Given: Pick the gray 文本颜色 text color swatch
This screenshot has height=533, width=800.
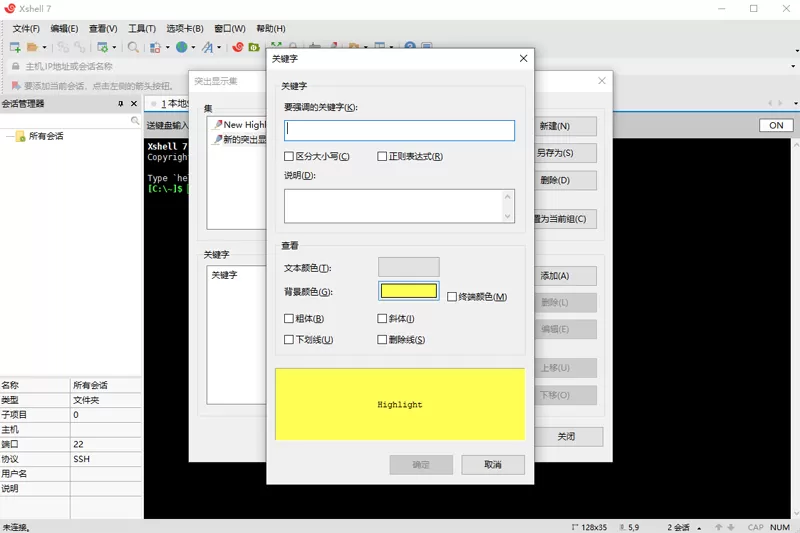Looking at the screenshot, I should (x=409, y=267).
